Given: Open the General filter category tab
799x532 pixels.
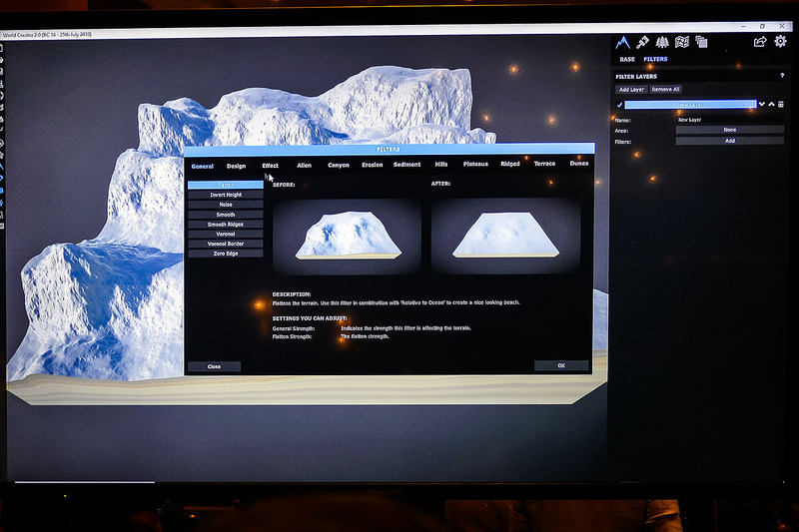Looking at the screenshot, I should [x=203, y=167].
